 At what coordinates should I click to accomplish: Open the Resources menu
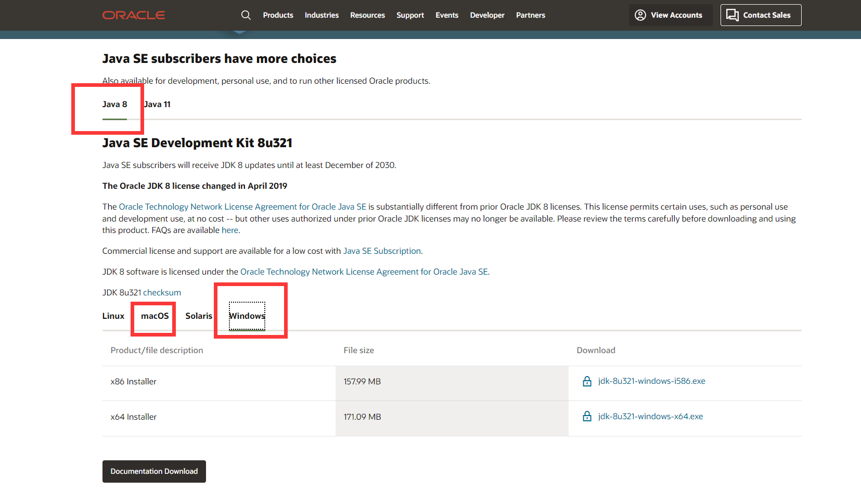point(367,15)
